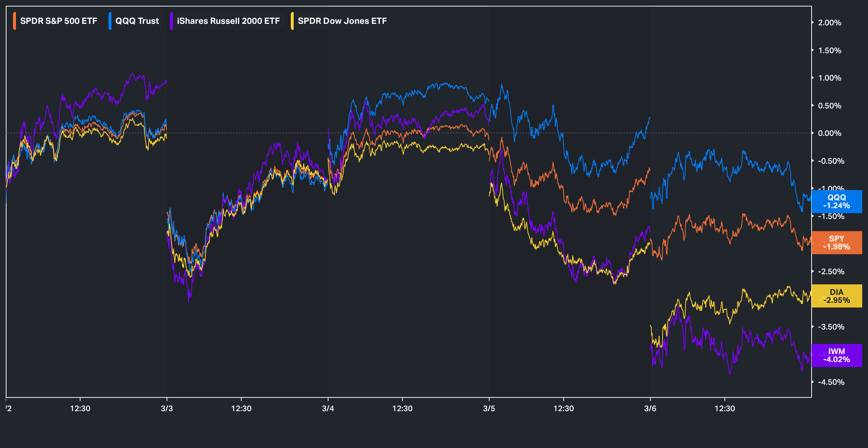Click the 3/6 date marker on the time axis
The width and height of the screenshot is (868, 448).
coord(650,409)
